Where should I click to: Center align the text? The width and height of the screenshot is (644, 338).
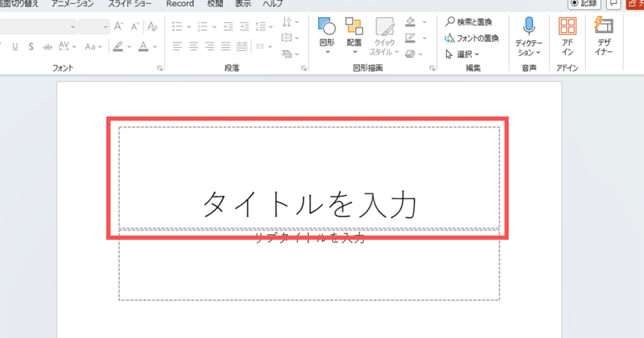point(194,46)
